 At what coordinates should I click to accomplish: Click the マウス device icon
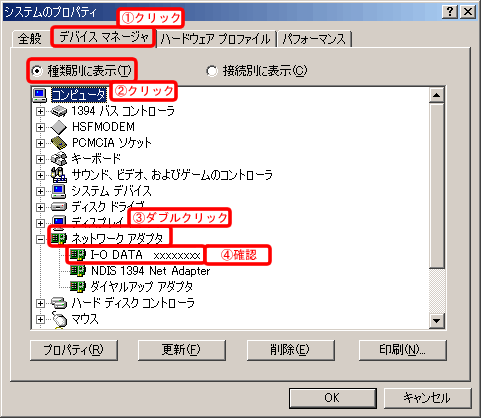(x=59, y=320)
